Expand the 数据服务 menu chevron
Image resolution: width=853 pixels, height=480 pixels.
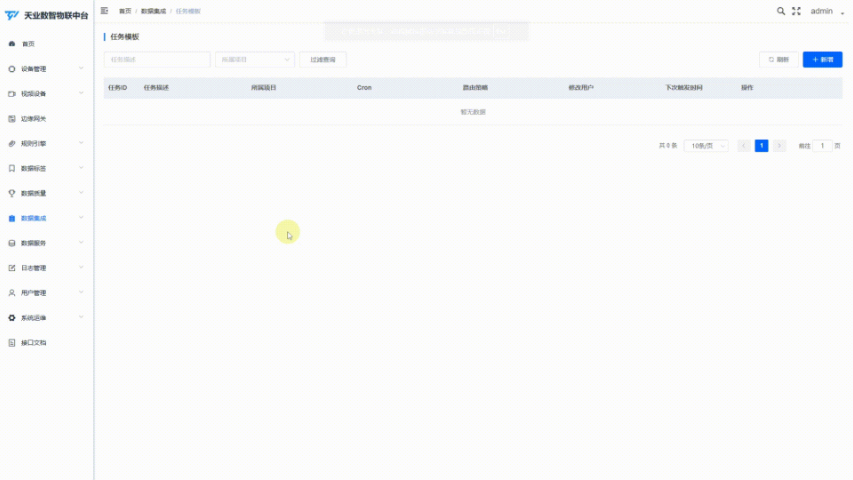81,243
